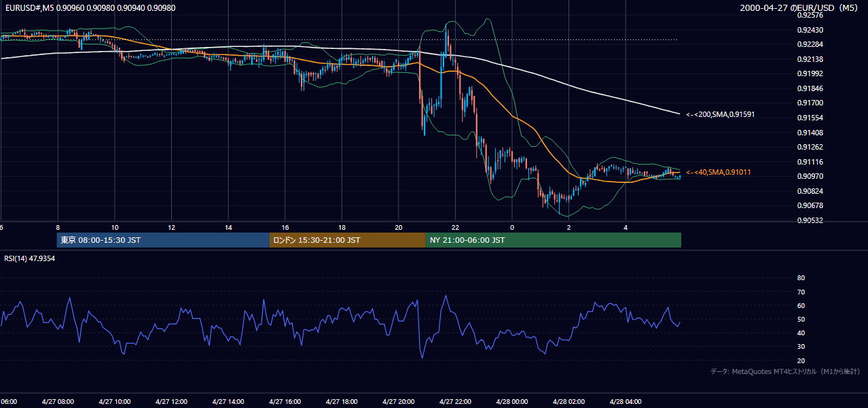
Task: Click the 200,SMA,0.91591 moving average label
Action: [x=720, y=114]
